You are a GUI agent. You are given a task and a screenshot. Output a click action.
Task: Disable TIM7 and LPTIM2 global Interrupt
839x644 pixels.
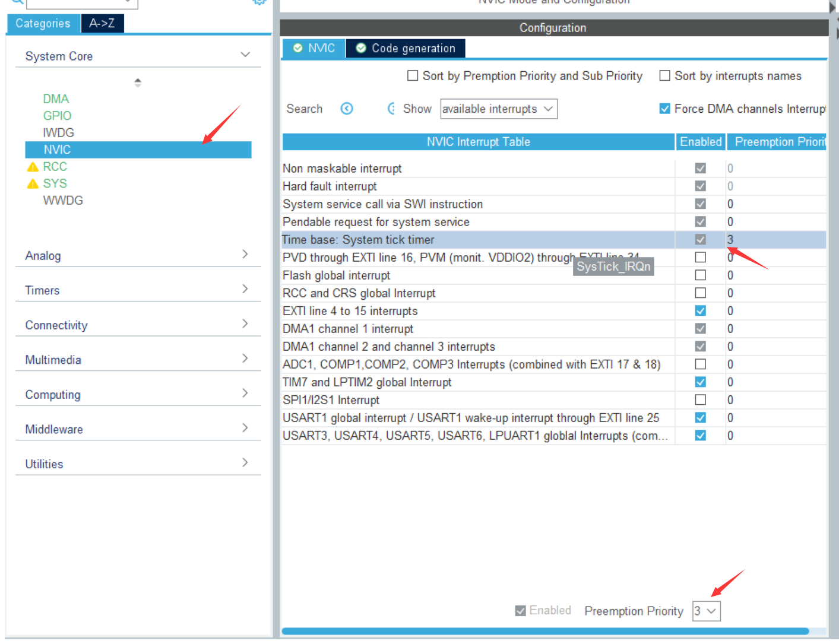701,382
